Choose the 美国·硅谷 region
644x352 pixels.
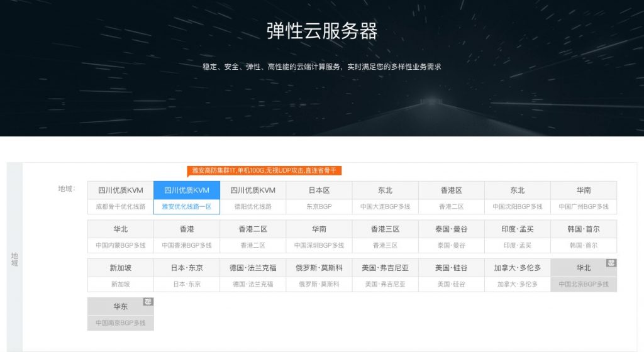coord(452,275)
